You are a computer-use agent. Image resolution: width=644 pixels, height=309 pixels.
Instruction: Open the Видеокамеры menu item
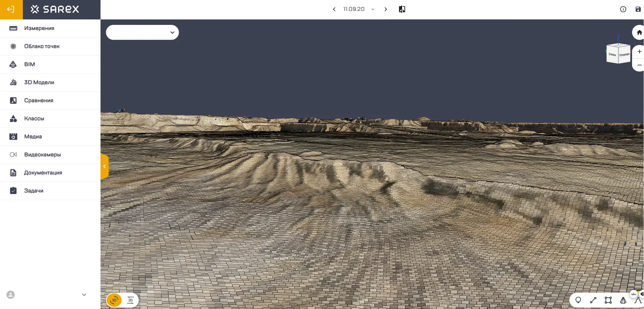pyautogui.click(x=43, y=155)
